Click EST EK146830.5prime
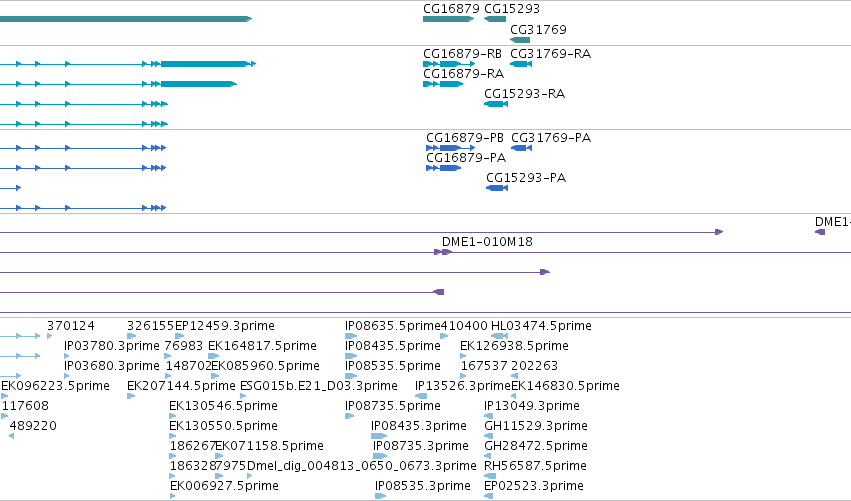Screen dimensions: 851x501 (x=566, y=386)
